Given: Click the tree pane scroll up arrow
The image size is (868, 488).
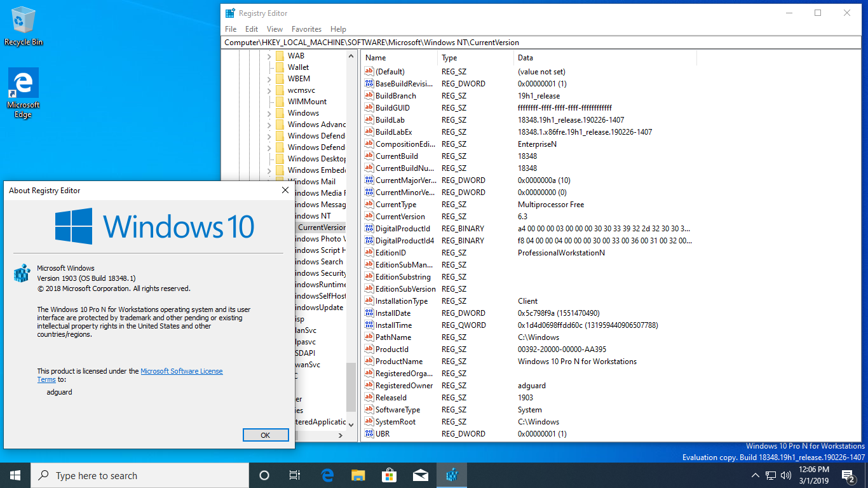Looking at the screenshot, I should click(x=351, y=56).
